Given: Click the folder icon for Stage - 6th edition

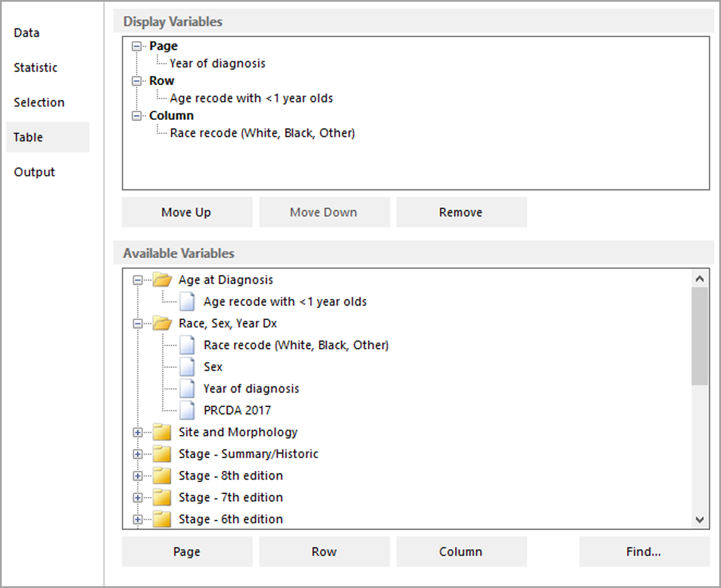Looking at the screenshot, I should 161,519.
